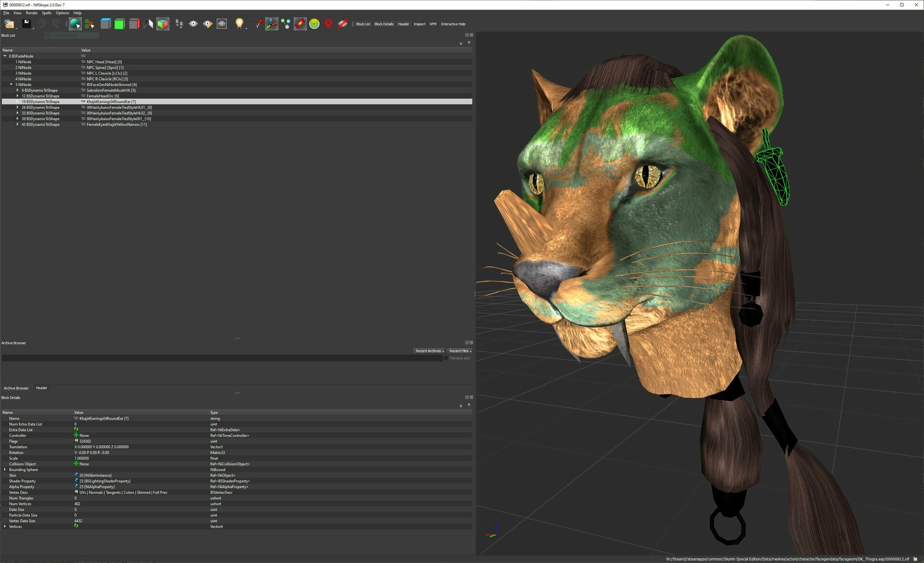Viewport: 924px width, 563px height.
Task: Toggle the vertex colors gradient icon
Action: (300, 24)
